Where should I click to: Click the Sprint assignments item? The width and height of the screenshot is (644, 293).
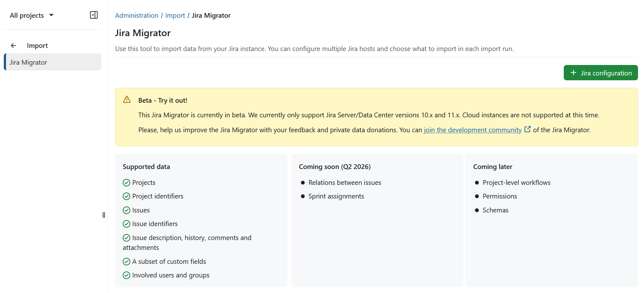336,196
